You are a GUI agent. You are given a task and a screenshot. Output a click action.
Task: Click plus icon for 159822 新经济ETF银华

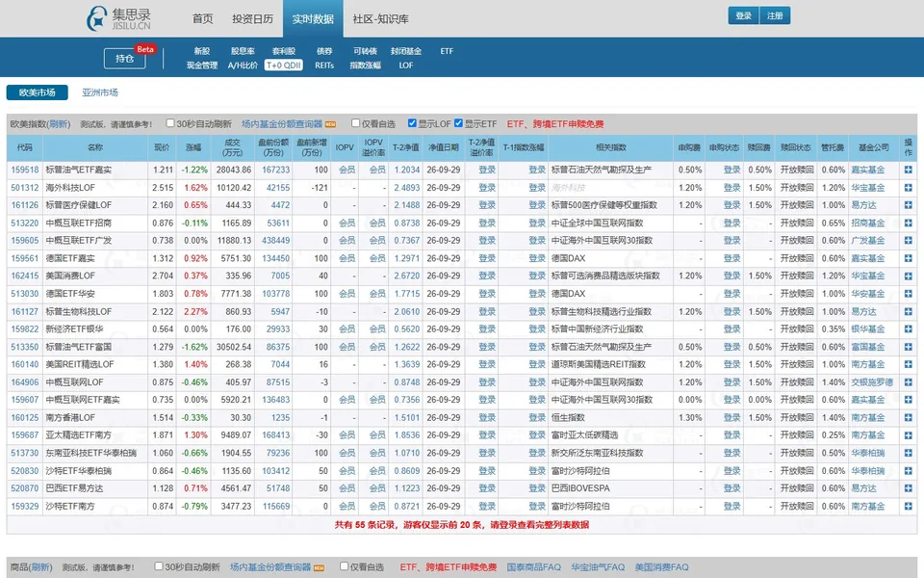(908, 329)
